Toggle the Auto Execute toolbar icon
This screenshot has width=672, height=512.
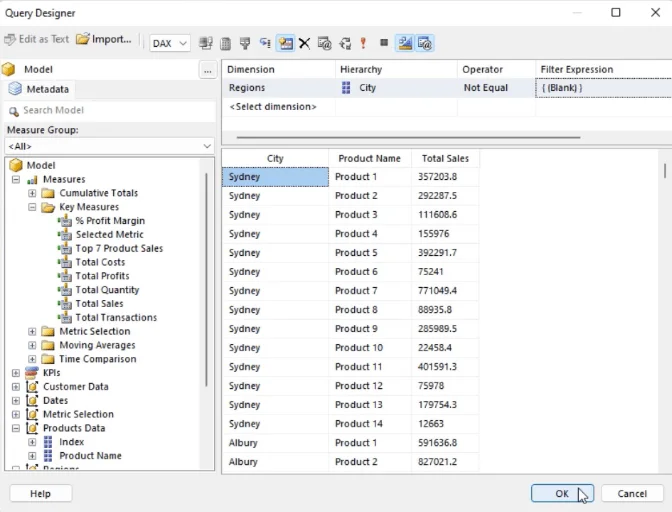(x=265, y=43)
